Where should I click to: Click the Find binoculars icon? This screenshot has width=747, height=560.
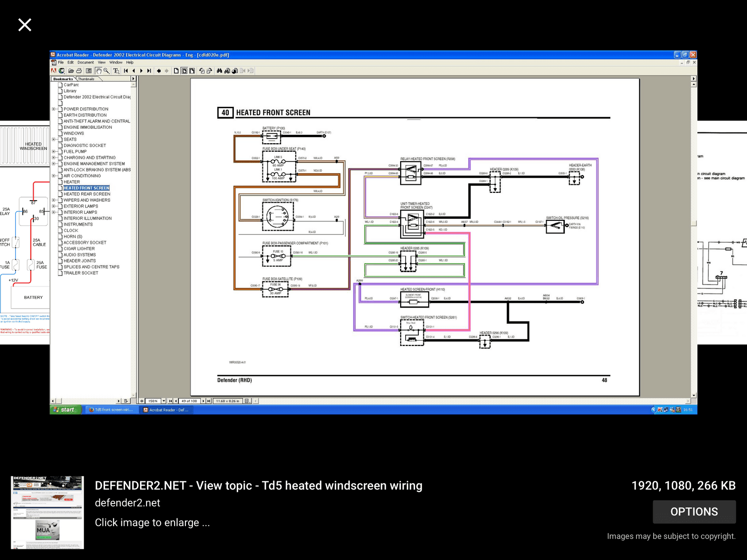(x=219, y=71)
